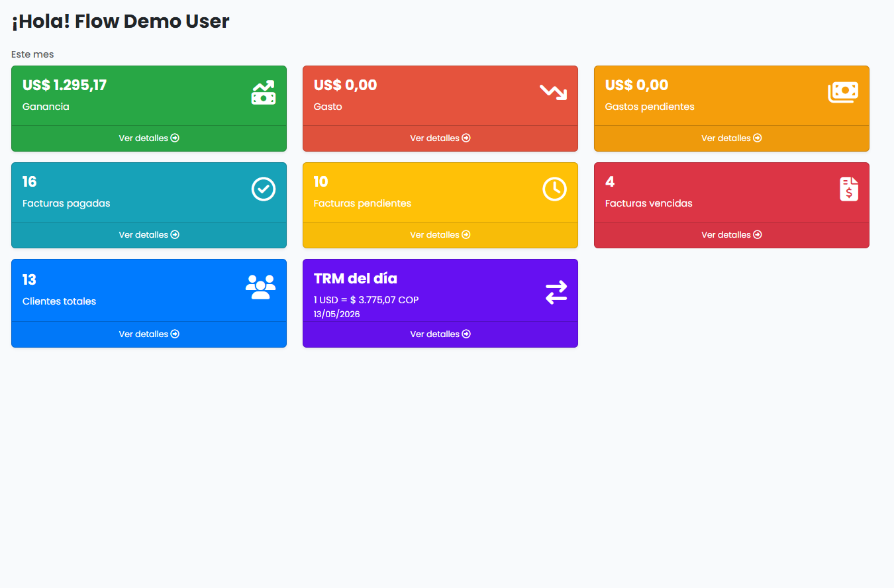The height and width of the screenshot is (588, 894).
Task: Click the banknotes icon on Gastos pendientes card
Action: (843, 93)
